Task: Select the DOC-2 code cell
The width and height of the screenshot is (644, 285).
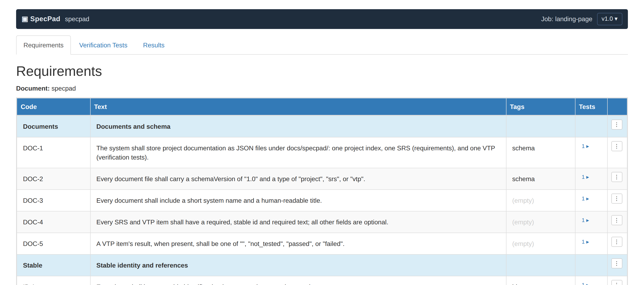Action: [x=54, y=179]
